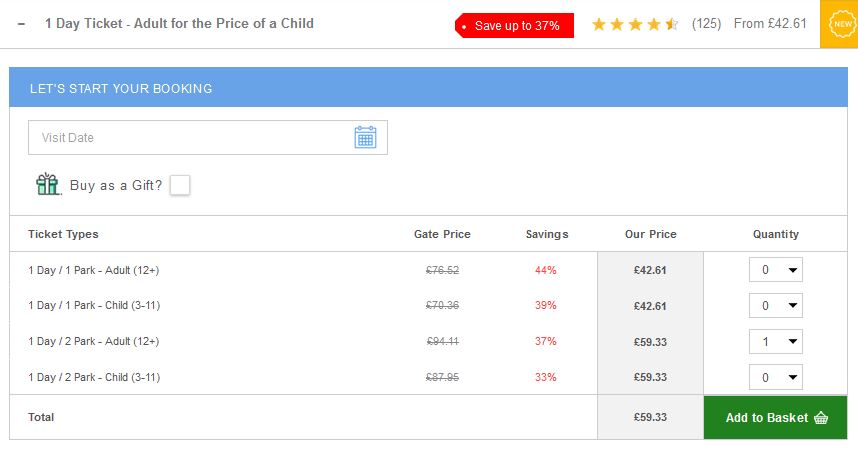Collapse the 1 Day Ticket section minus icon

[21, 24]
